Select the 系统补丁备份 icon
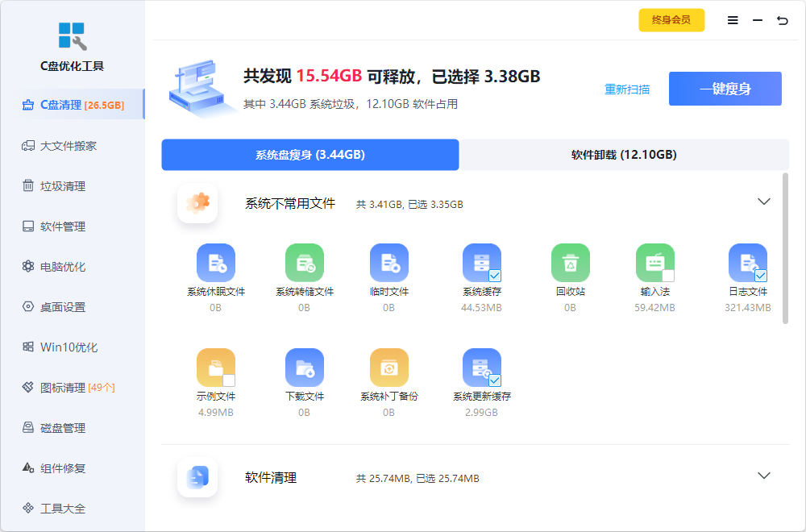 pos(389,368)
